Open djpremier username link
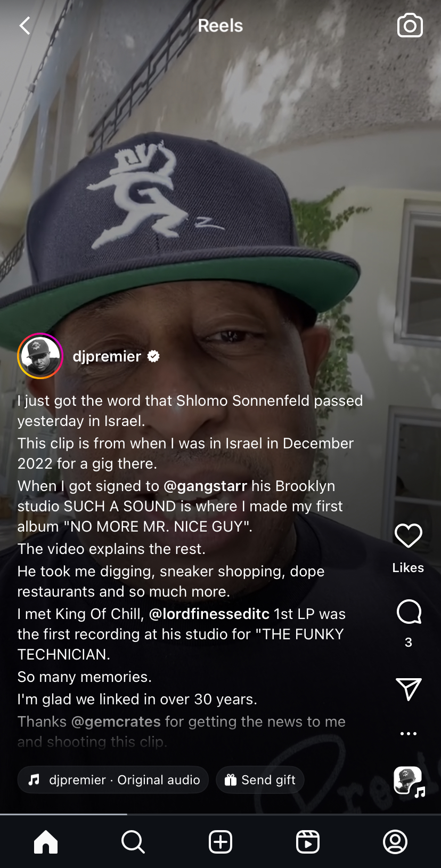This screenshot has width=441, height=868. click(x=107, y=356)
